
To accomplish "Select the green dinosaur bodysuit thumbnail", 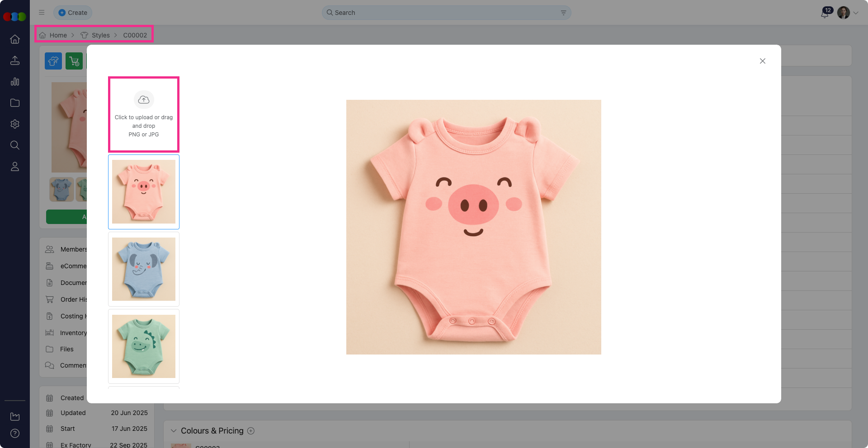I will point(144,346).
